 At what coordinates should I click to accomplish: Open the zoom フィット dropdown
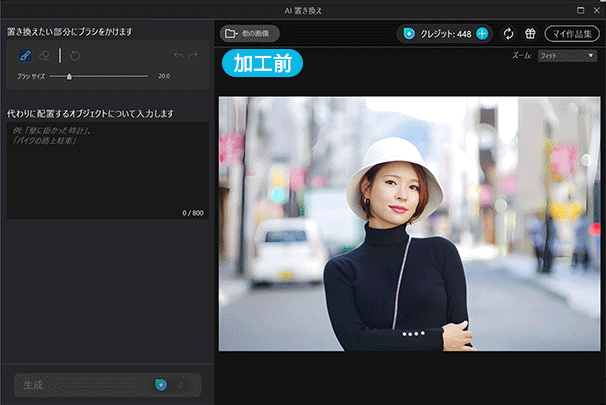(567, 56)
